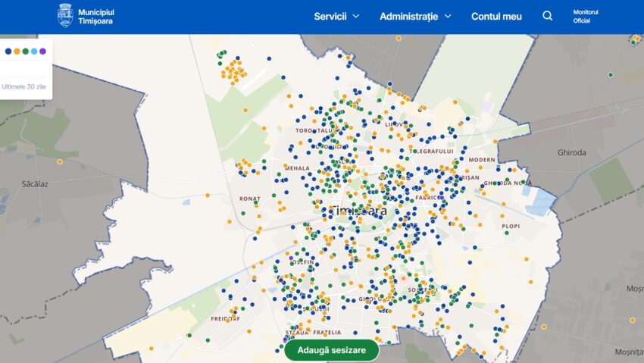Open the search magnifier icon
The image size is (644, 363).
click(x=547, y=16)
